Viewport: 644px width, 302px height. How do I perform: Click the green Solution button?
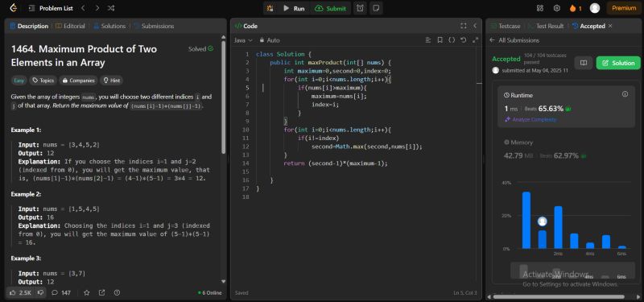pyautogui.click(x=618, y=63)
